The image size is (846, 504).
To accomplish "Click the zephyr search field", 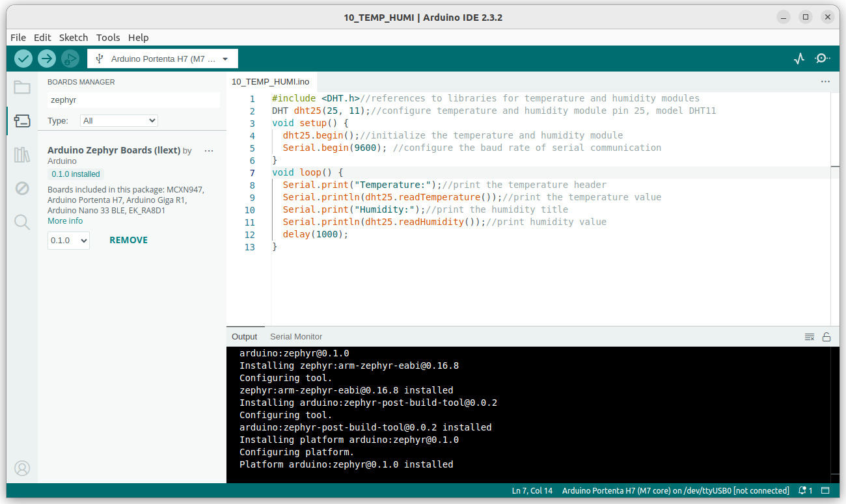I will point(133,100).
